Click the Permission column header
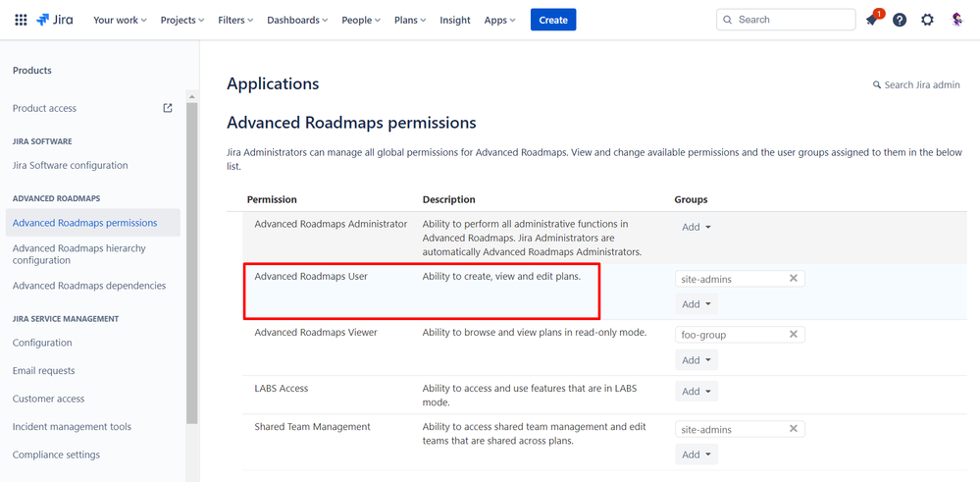 [272, 199]
